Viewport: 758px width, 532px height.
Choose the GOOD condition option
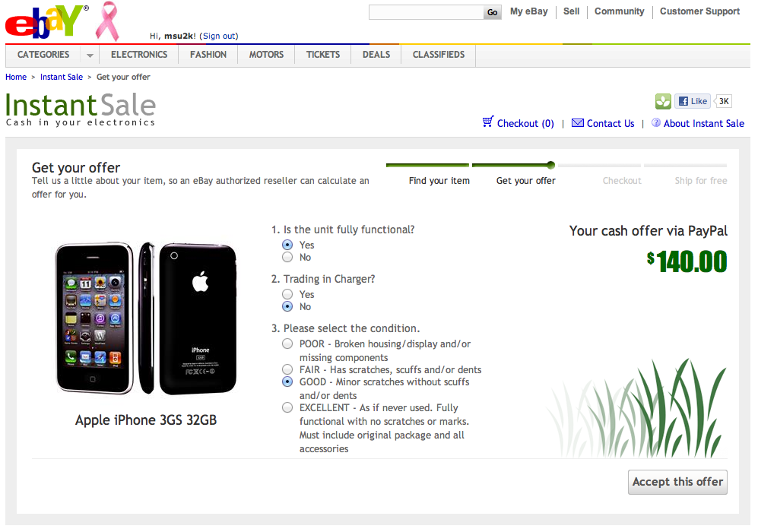tap(287, 382)
